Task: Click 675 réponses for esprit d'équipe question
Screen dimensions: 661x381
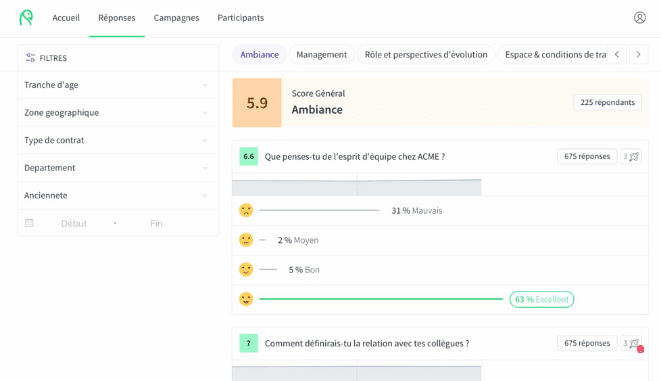Action: pyautogui.click(x=587, y=156)
